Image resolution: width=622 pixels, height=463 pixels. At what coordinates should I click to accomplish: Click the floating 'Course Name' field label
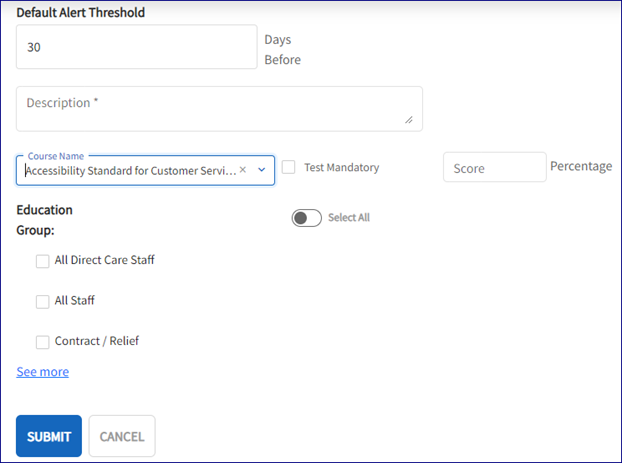tap(56, 156)
